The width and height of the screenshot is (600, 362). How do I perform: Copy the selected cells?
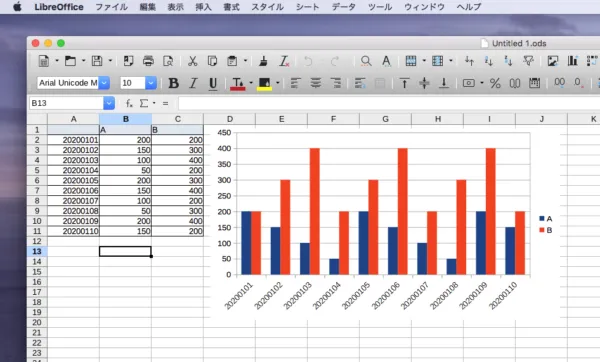point(212,61)
